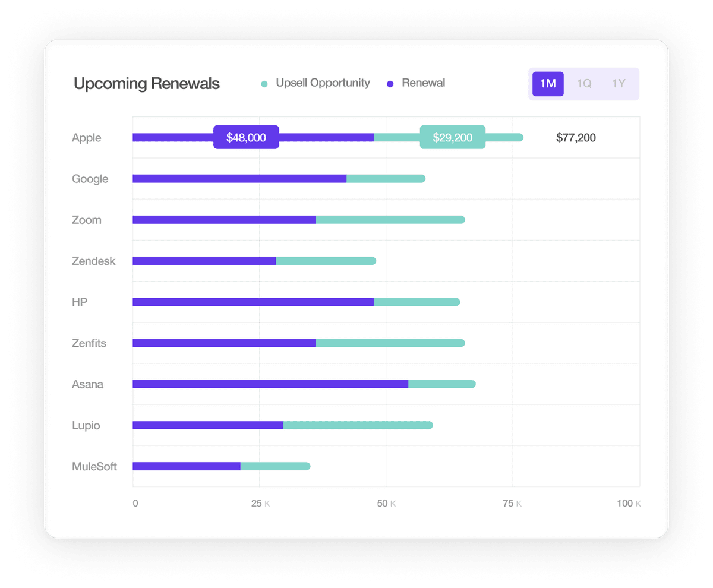713x588 pixels.
Task: Select the Lupio row label
Action: coord(86,425)
